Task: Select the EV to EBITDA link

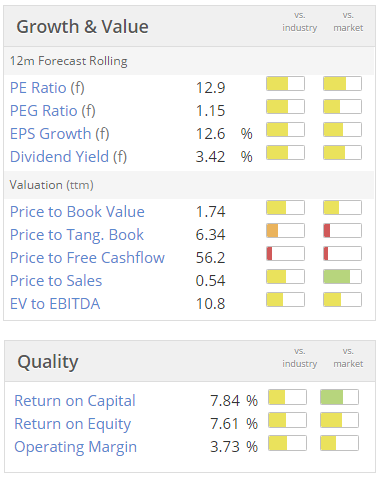Action: tap(55, 304)
